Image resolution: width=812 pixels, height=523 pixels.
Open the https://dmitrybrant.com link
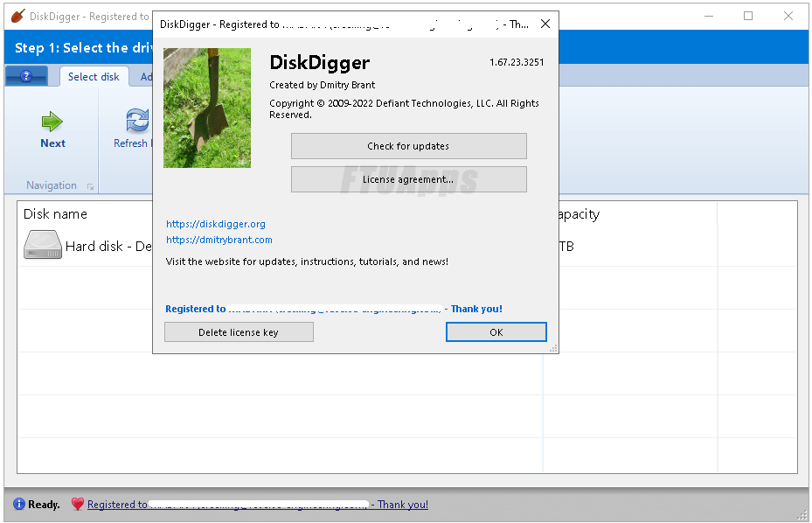click(219, 240)
